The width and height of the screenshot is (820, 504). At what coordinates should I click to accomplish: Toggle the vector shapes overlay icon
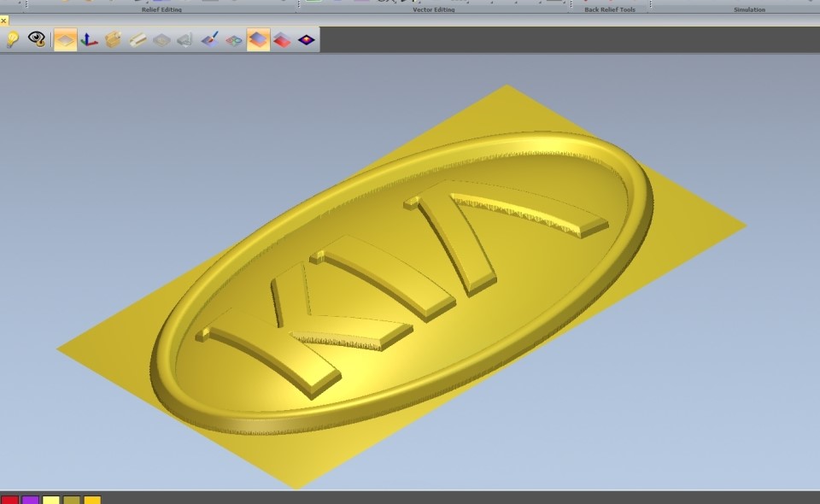[234, 40]
